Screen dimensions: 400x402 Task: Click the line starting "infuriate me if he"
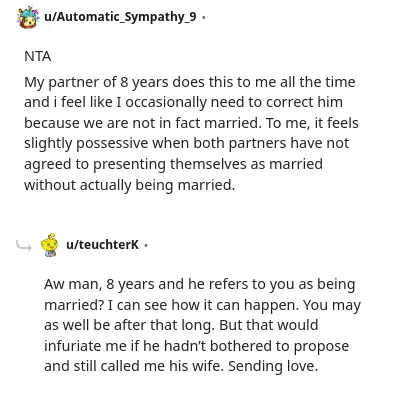coord(196,346)
